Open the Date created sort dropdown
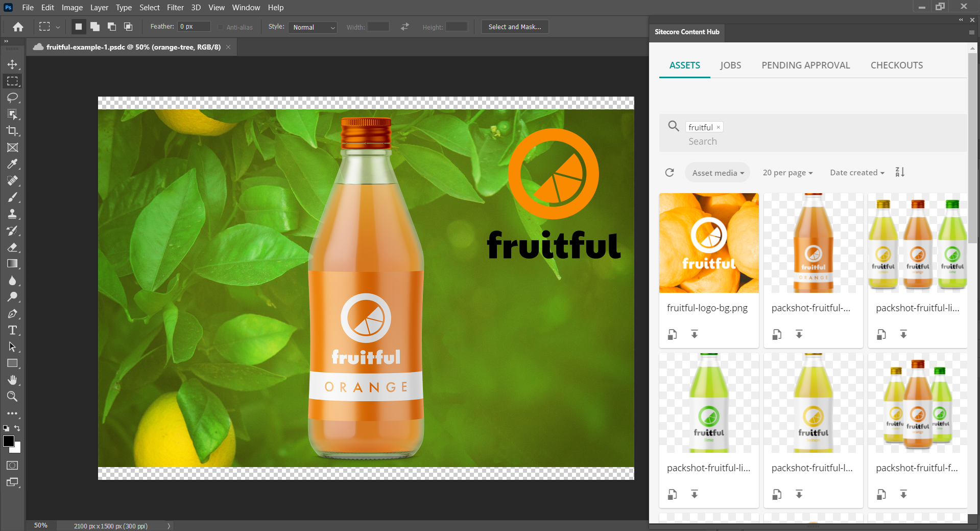This screenshot has height=531, width=980. point(857,173)
